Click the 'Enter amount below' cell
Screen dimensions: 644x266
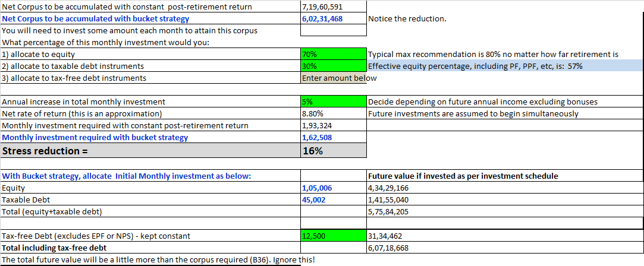pyautogui.click(x=334, y=78)
